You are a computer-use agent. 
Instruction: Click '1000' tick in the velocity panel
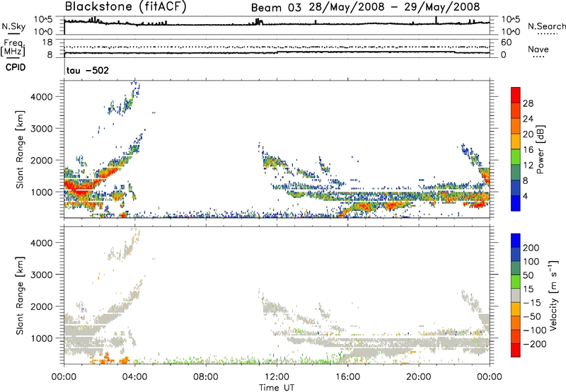coord(42,338)
